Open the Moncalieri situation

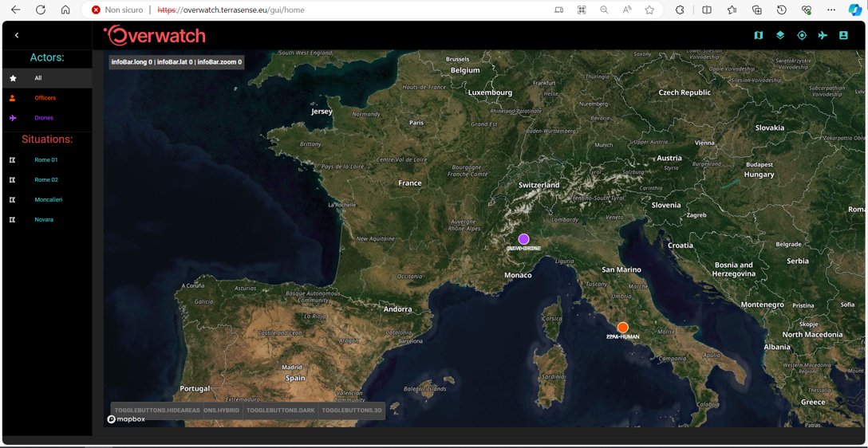click(48, 200)
